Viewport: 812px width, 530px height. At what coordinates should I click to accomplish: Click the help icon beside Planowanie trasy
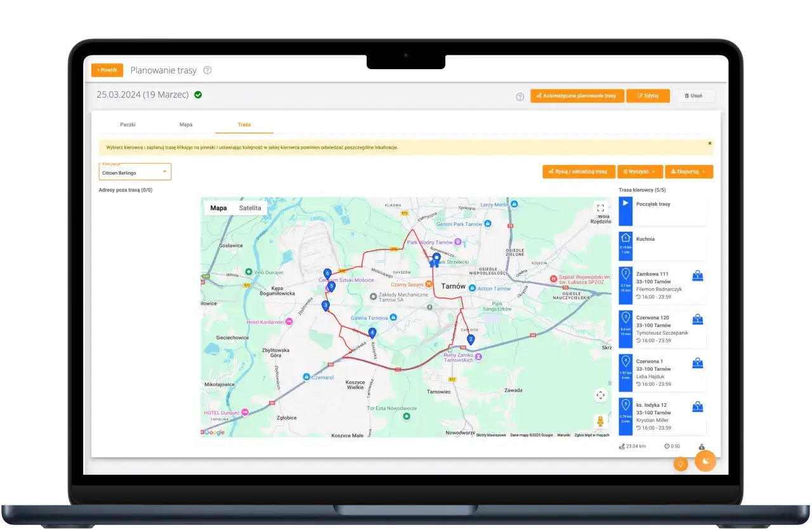207,70
